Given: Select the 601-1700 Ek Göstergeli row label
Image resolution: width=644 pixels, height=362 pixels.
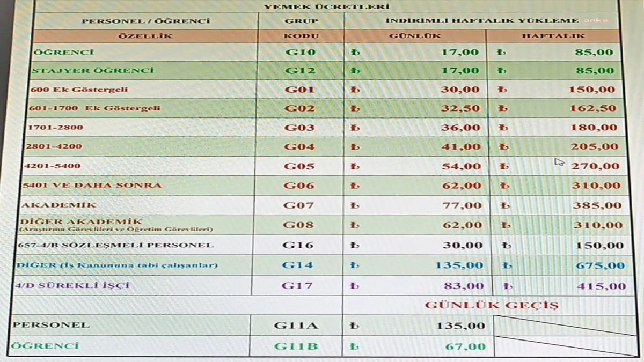Looking at the screenshot, I should 95,108.
